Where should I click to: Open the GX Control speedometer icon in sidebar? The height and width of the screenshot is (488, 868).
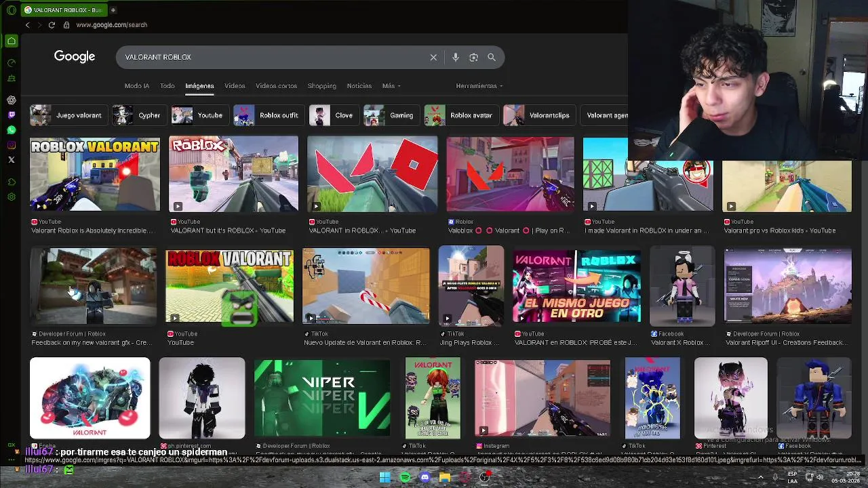click(x=12, y=63)
